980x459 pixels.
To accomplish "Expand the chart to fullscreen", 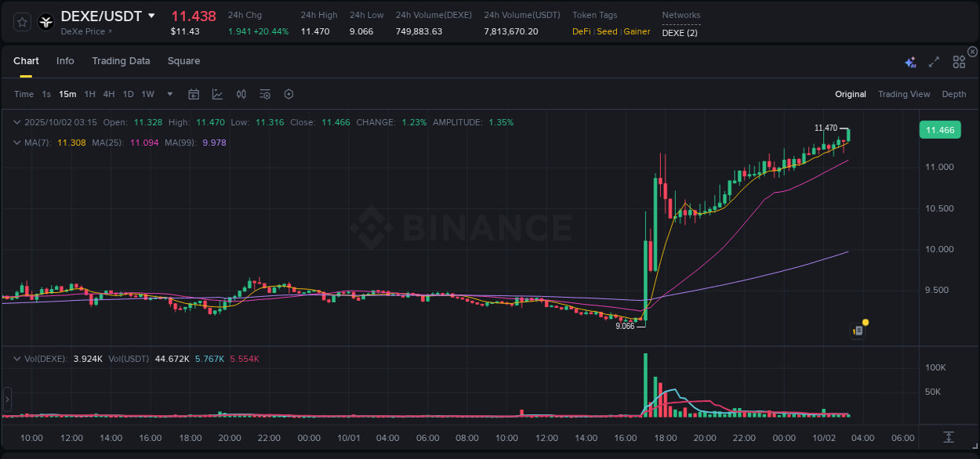I will pyautogui.click(x=933, y=61).
